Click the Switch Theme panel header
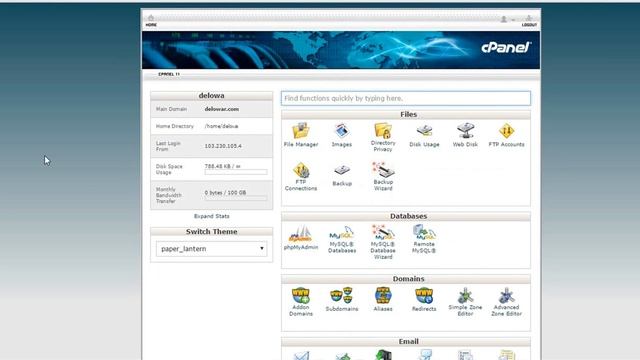Screen dimensions: 640x360 (211, 232)
